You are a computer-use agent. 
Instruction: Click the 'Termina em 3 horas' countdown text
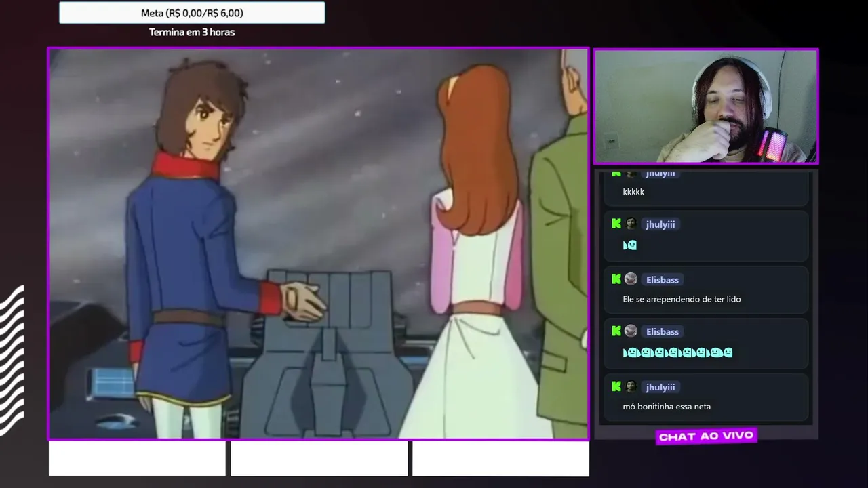[x=192, y=32]
